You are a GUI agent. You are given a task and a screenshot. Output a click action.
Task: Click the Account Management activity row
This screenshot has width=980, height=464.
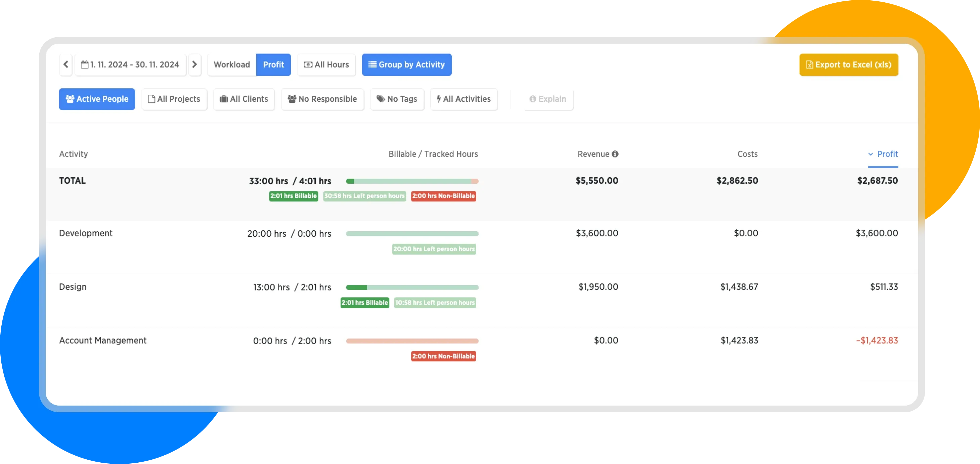pyautogui.click(x=103, y=340)
